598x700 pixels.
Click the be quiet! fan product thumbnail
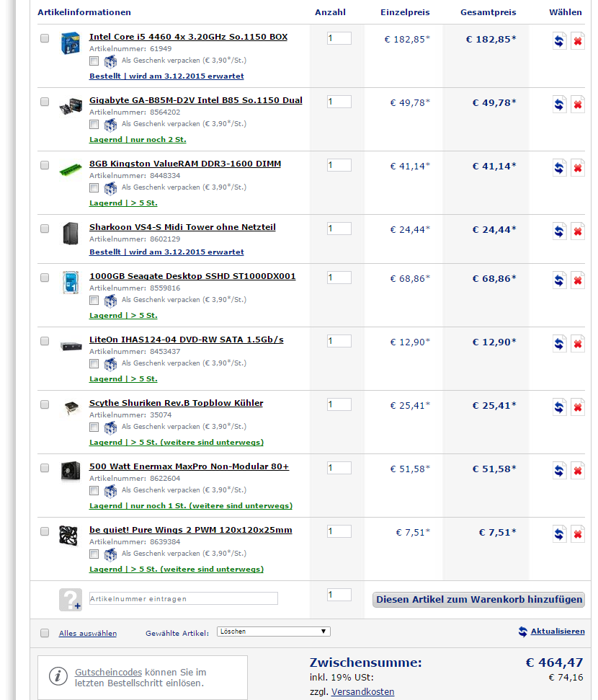pyautogui.click(x=68, y=535)
